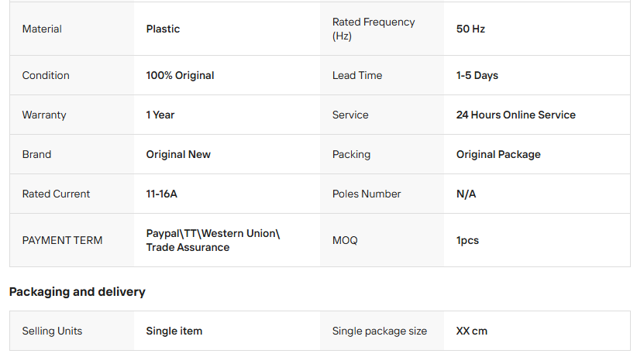Click the Poles Number label
This screenshot has width=637, height=364.
(367, 194)
